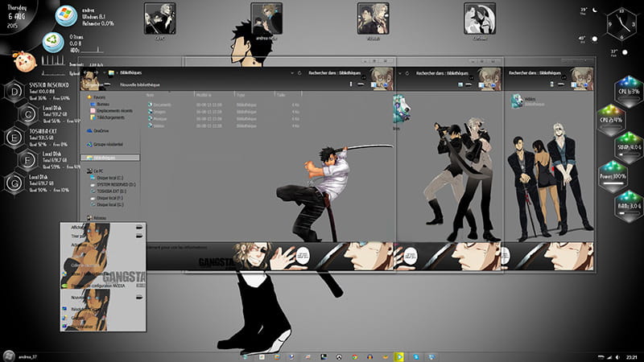Click the Power 100% hexagon meter

click(613, 175)
